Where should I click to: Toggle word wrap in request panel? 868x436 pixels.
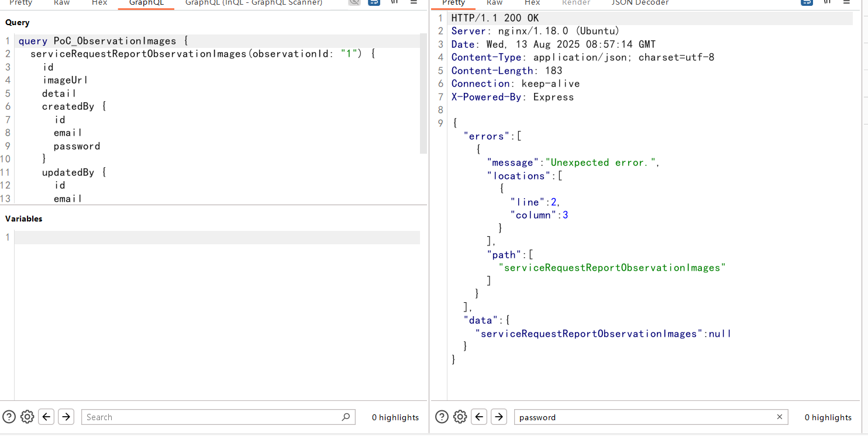(373, 2)
